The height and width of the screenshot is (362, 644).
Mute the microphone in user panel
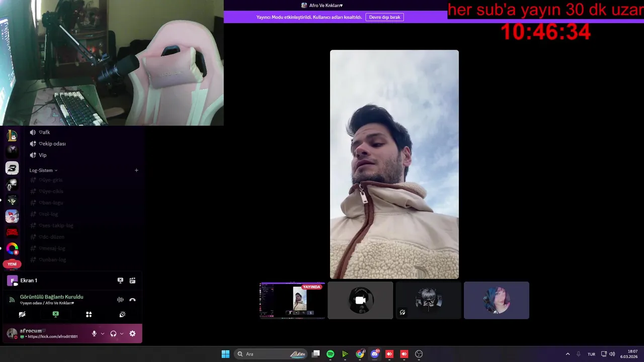click(x=94, y=333)
